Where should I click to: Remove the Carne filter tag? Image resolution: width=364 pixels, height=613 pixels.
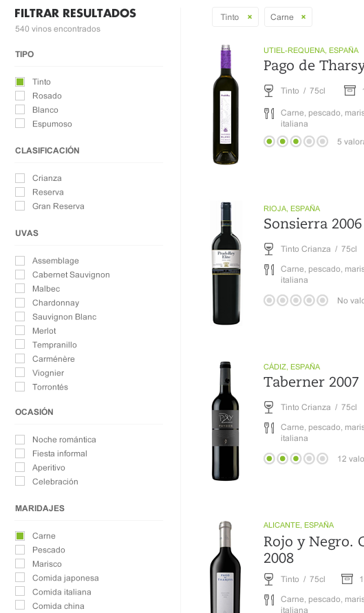pyautogui.click(x=303, y=17)
